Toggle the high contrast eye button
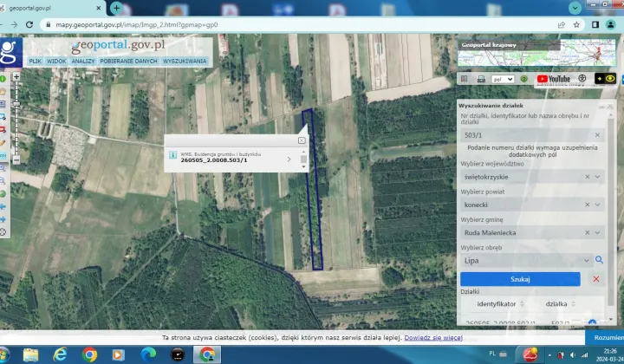624x364 pixels. coord(612,79)
